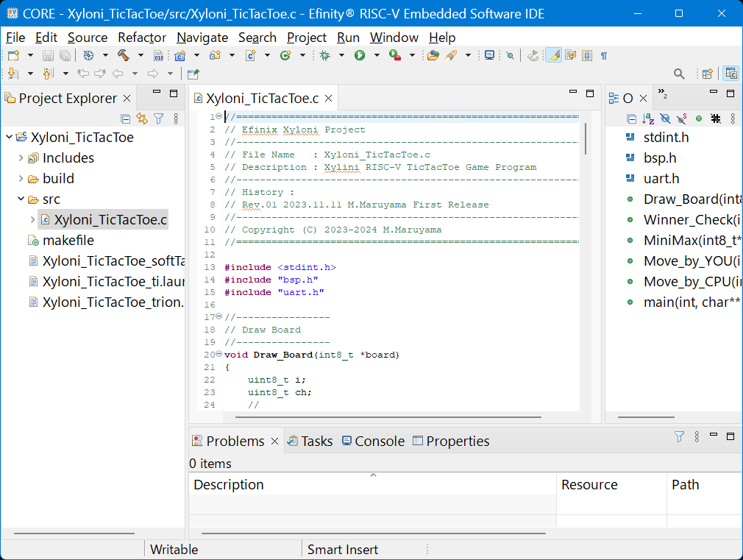Toggle alphabetical sort in Outline view
The width and height of the screenshot is (743, 560).
[x=648, y=118]
